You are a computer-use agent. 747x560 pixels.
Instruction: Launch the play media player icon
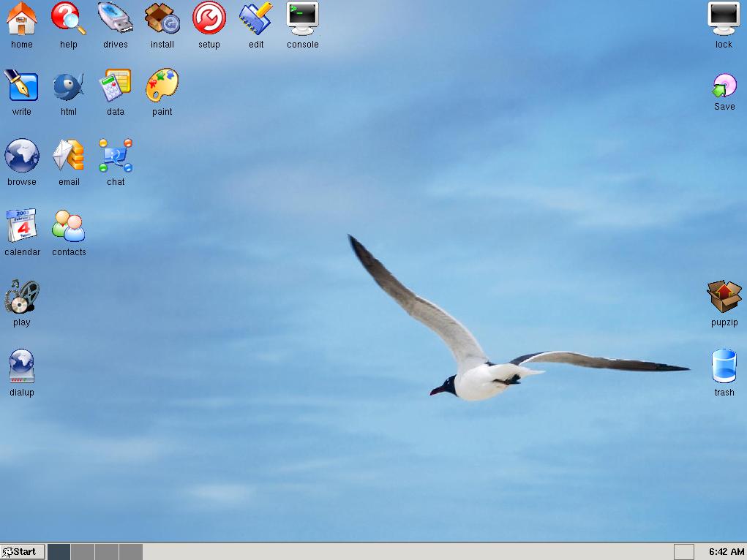[22, 296]
